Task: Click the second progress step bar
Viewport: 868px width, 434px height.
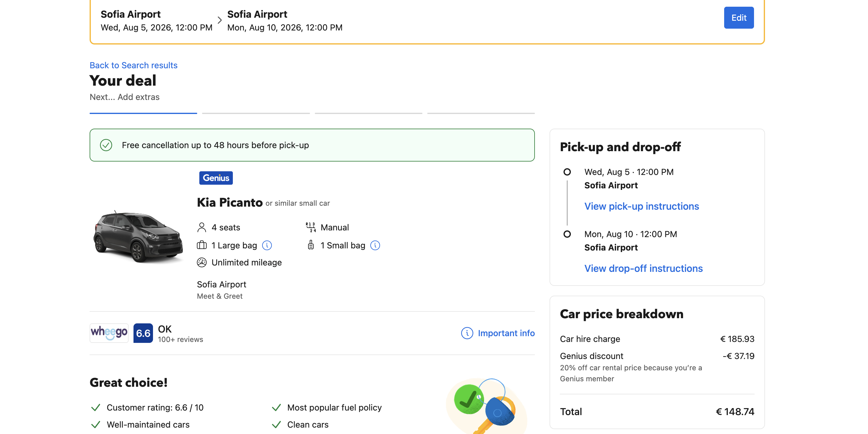Action: (x=256, y=113)
